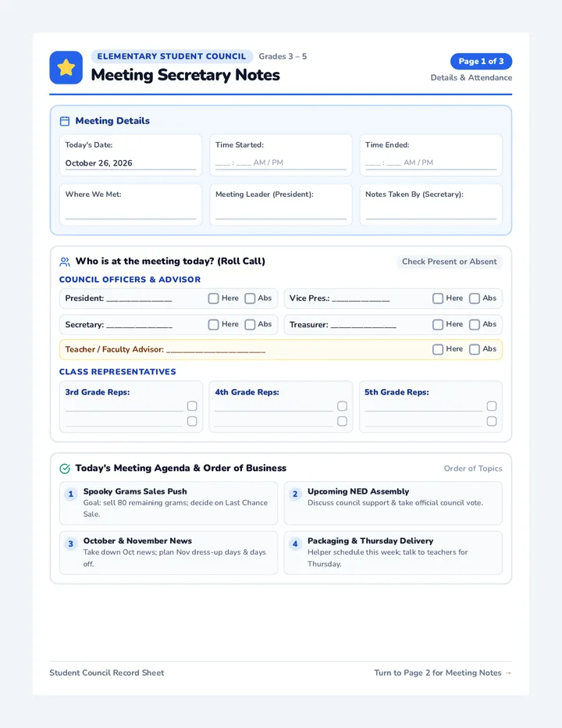The width and height of the screenshot is (562, 728).
Task: Click the 5th Grade Reps label
Action: pyautogui.click(x=397, y=392)
